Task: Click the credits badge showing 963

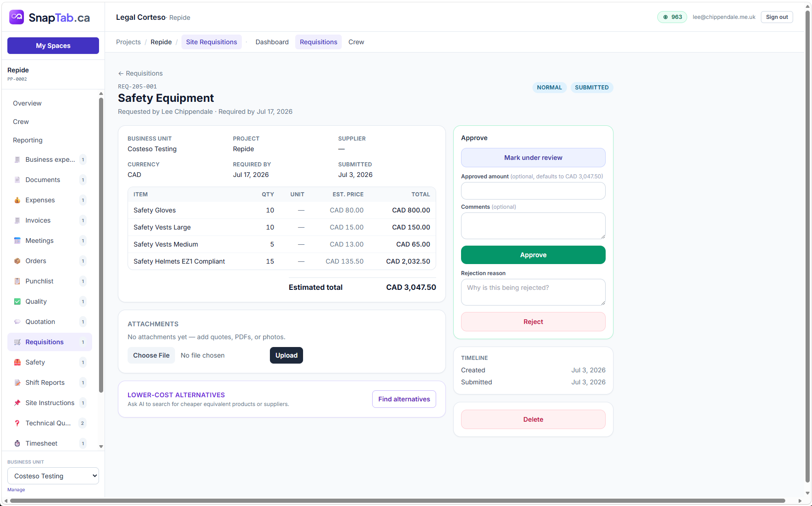Action: pyautogui.click(x=672, y=17)
